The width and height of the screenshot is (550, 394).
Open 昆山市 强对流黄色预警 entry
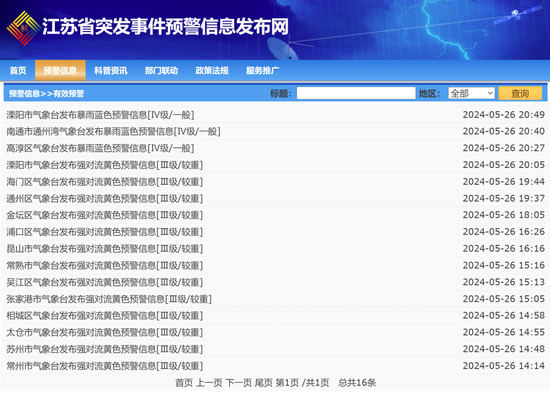coord(105,249)
